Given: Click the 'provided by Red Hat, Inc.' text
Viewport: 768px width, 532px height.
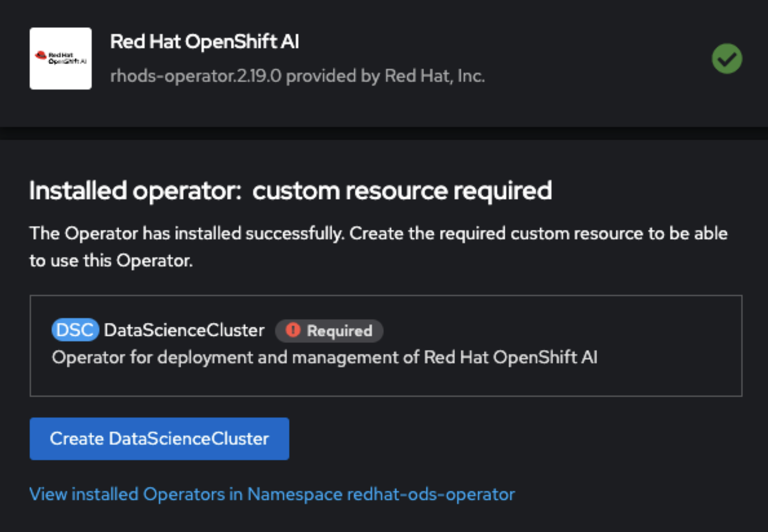Looking at the screenshot, I should click(x=385, y=76).
